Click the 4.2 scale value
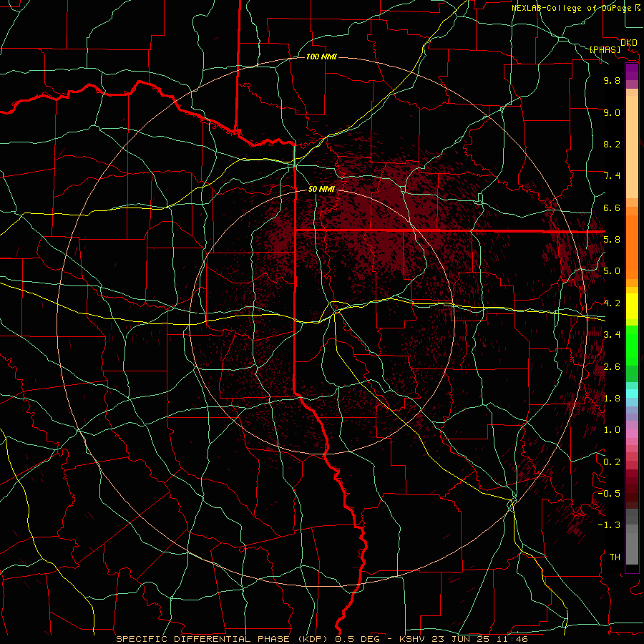This screenshot has height=644, width=644. click(x=612, y=303)
